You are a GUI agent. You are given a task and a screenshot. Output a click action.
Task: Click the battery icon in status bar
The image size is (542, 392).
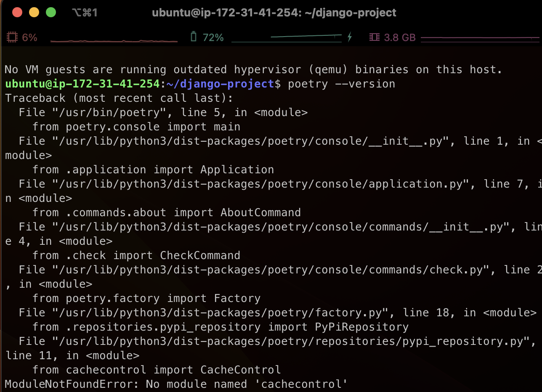[x=194, y=37]
